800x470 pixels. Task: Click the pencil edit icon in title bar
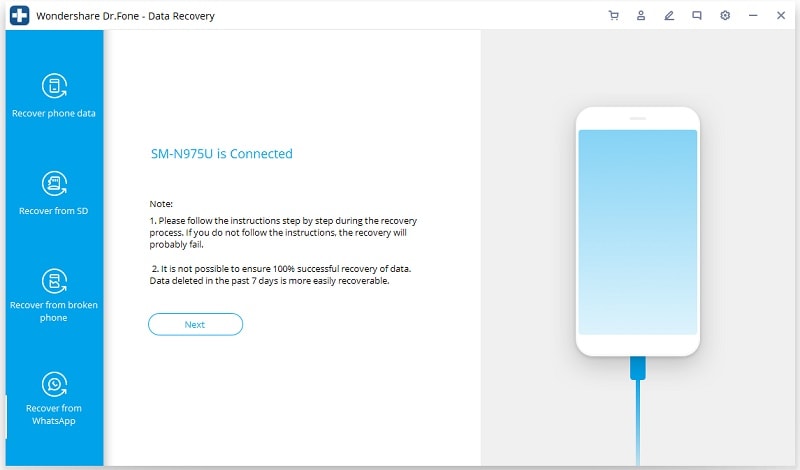669,15
